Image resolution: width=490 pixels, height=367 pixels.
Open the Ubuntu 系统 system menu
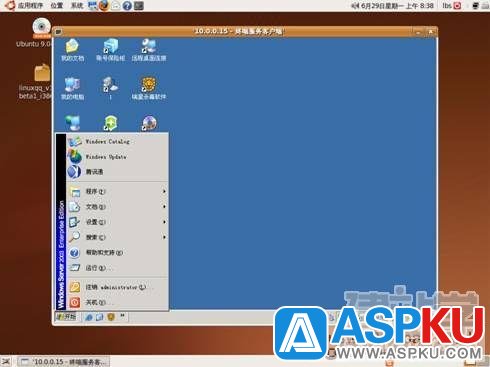click(77, 6)
